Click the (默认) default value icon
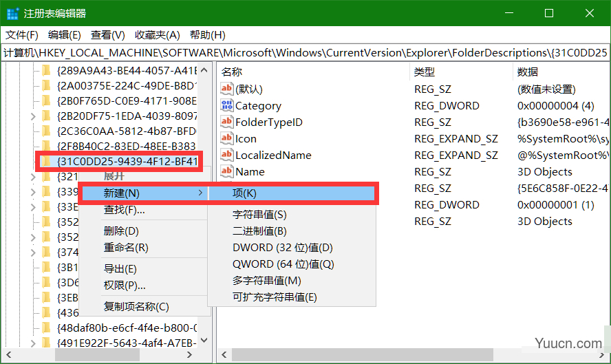 [227, 89]
